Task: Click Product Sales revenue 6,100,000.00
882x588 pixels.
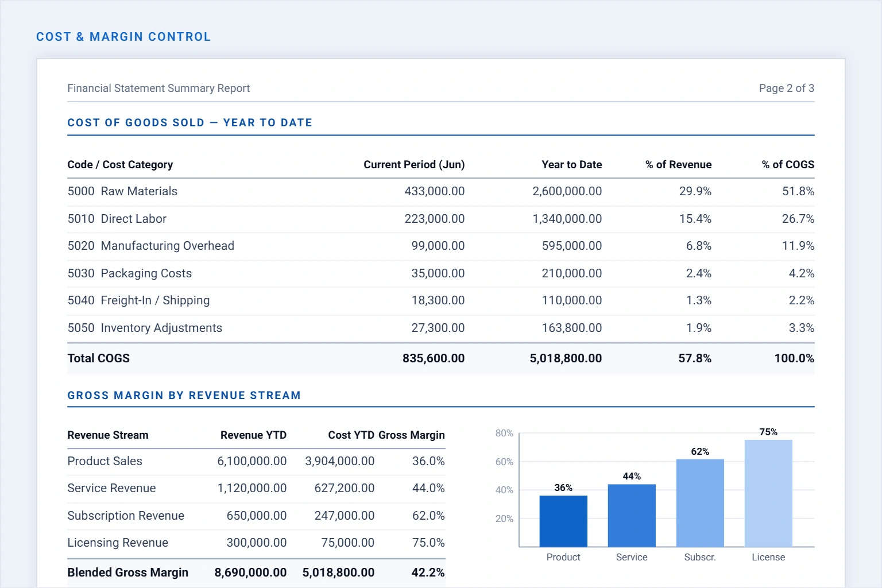Action: [x=252, y=461]
